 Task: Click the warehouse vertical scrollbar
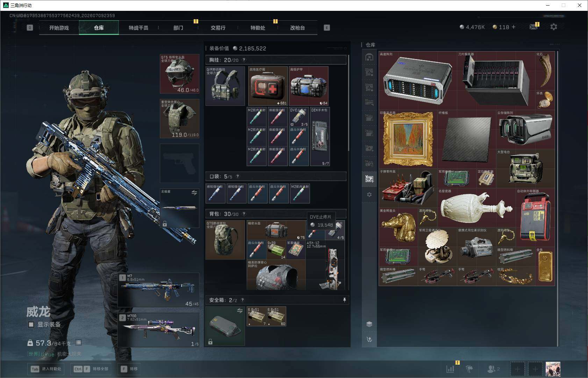tap(558, 198)
